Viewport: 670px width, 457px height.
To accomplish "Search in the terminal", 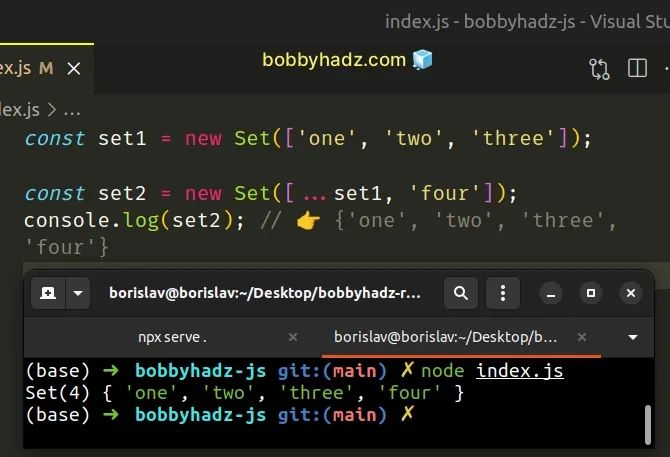I will pos(461,293).
